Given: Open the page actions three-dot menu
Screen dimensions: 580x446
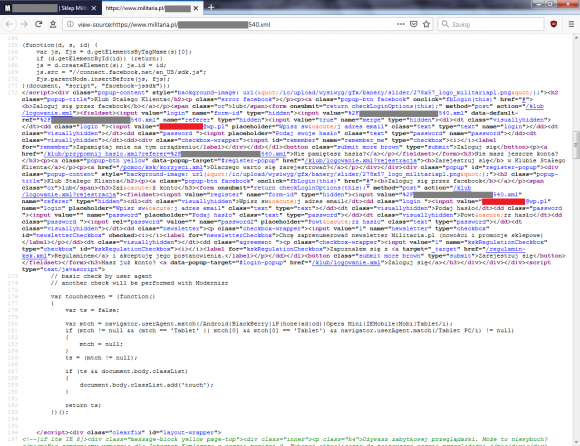Looking at the screenshot, I should pos(401,24).
